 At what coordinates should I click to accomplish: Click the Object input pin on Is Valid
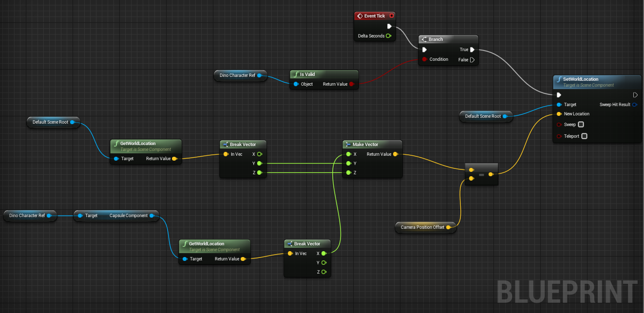[x=296, y=84]
